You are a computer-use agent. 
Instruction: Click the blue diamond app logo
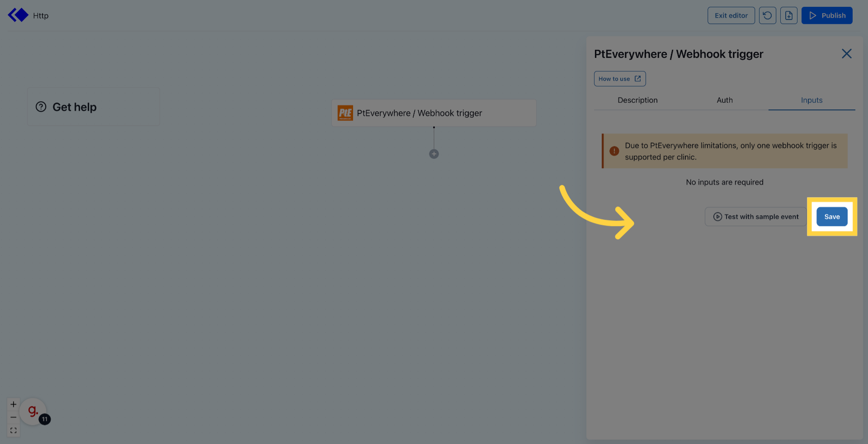18,15
